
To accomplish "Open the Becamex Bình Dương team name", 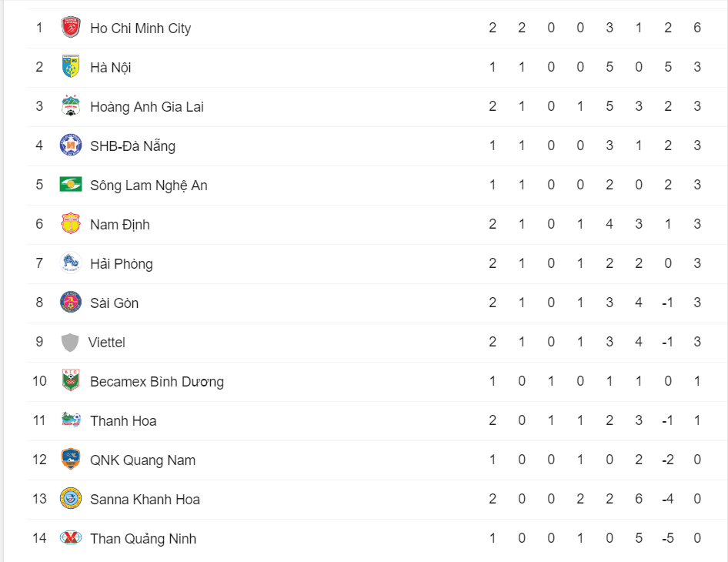I will [157, 382].
